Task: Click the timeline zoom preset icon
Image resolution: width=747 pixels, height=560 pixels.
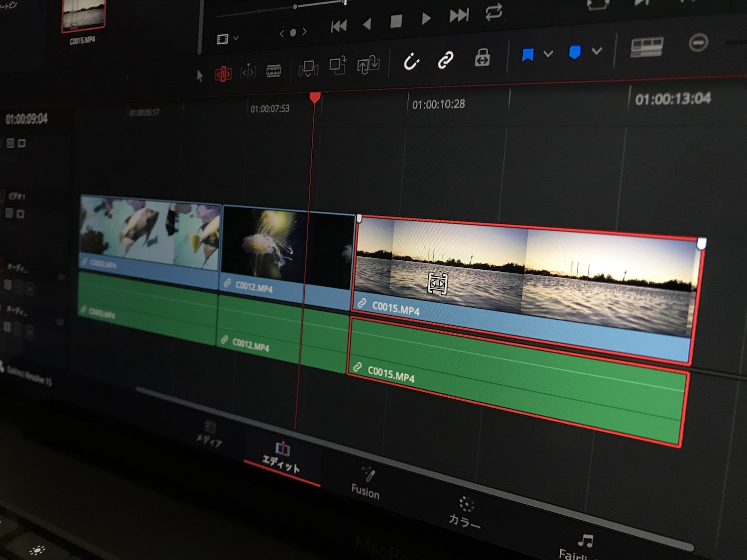Action: click(646, 47)
